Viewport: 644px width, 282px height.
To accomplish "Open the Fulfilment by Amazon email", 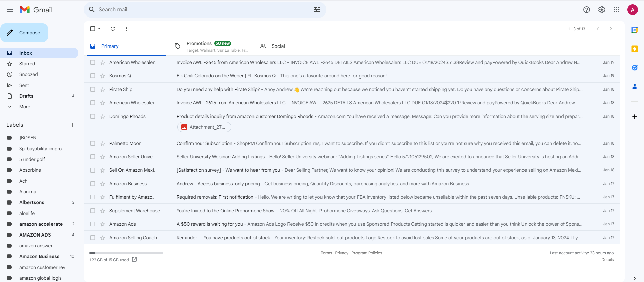I will coord(352,197).
